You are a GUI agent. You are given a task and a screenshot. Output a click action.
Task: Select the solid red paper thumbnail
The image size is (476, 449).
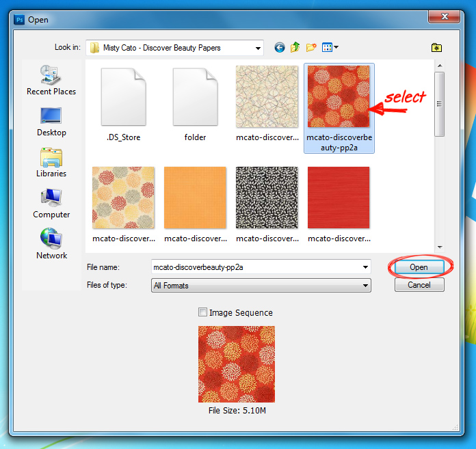[x=339, y=198]
